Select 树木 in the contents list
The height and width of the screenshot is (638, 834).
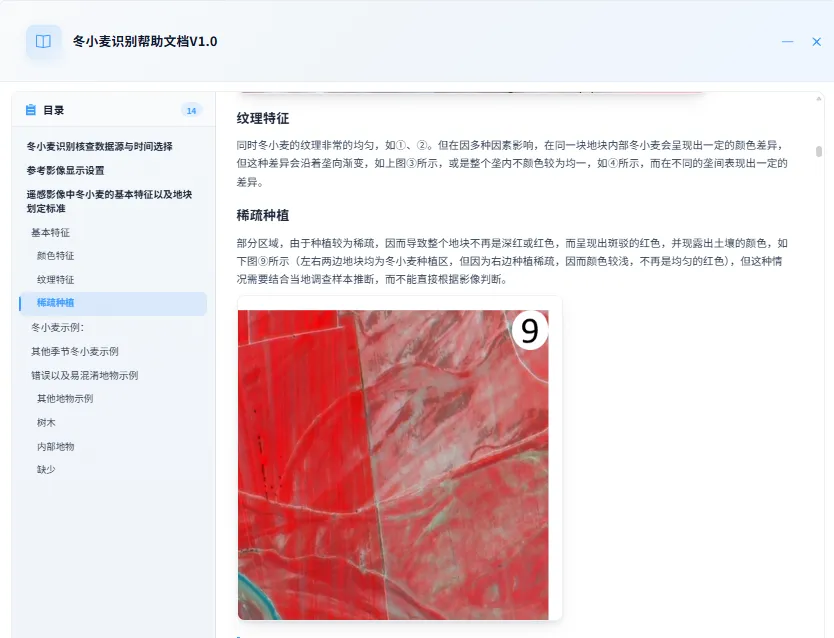click(x=46, y=423)
